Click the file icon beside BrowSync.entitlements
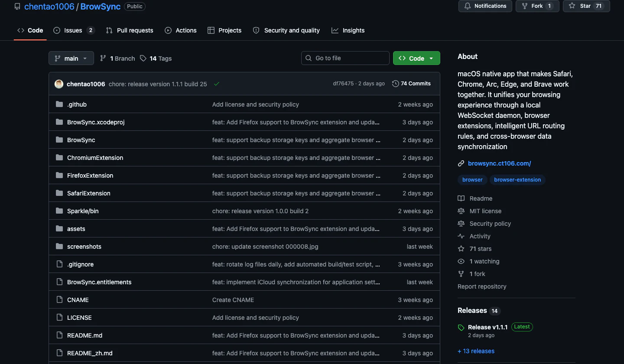The image size is (624, 364). (x=59, y=282)
